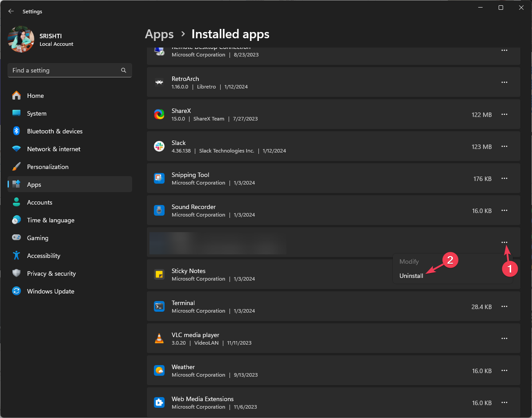The height and width of the screenshot is (418, 532).
Task: Open Windows Update settings
Action: [x=70, y=291]
